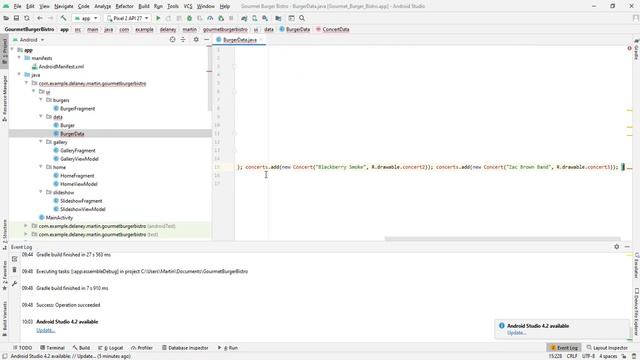This screenshot has height=360, width=640.
Task: Open the Refactor menu
Action: [x=124, y=7]
